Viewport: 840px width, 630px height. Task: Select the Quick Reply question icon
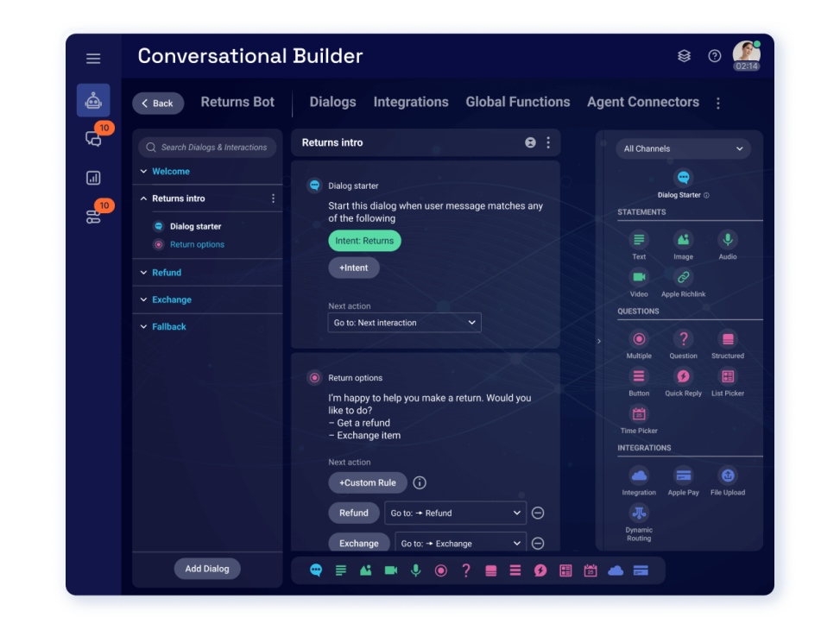(683, 378)
